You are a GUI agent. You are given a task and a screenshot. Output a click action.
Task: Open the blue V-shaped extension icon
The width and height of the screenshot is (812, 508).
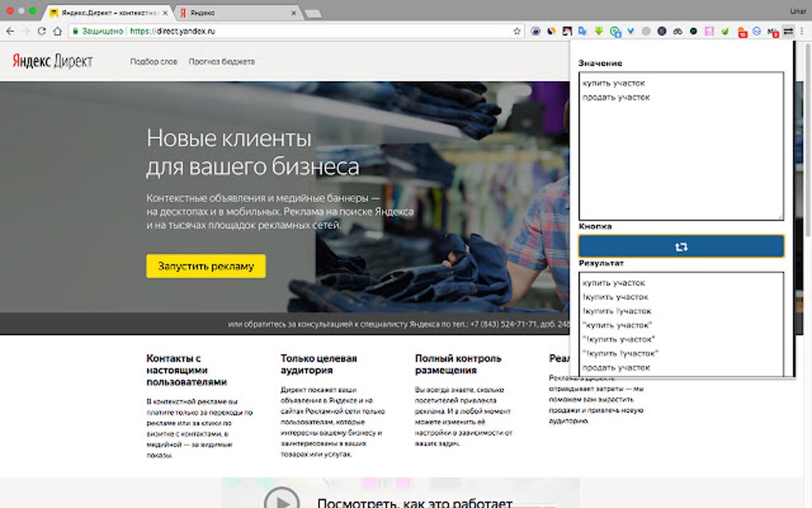[630, 31]
